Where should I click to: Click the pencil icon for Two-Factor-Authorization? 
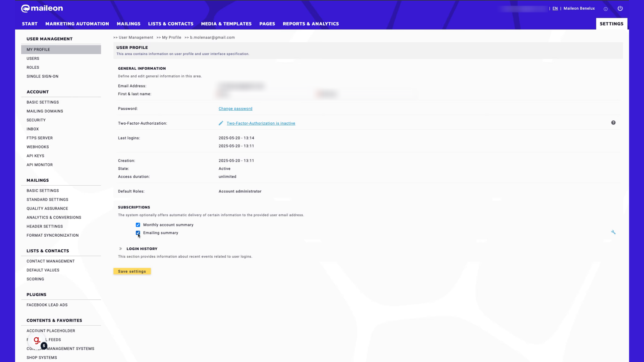pyautogui.click(x=221, y=123)
